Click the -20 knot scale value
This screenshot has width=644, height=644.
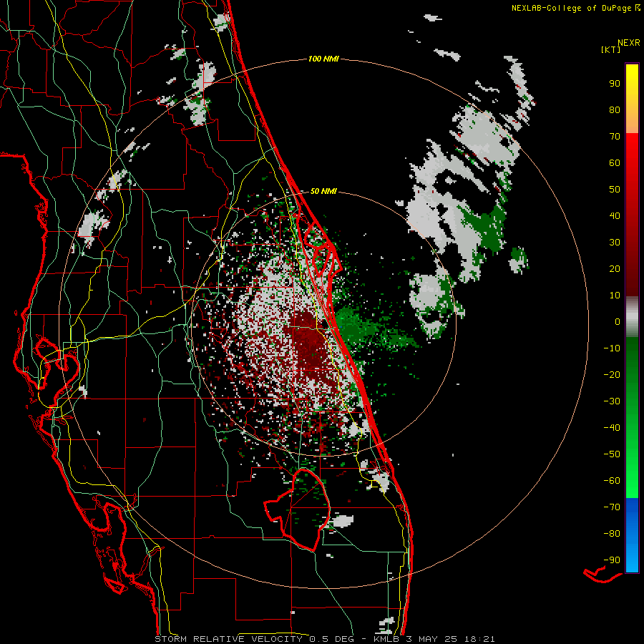point(612,375)
